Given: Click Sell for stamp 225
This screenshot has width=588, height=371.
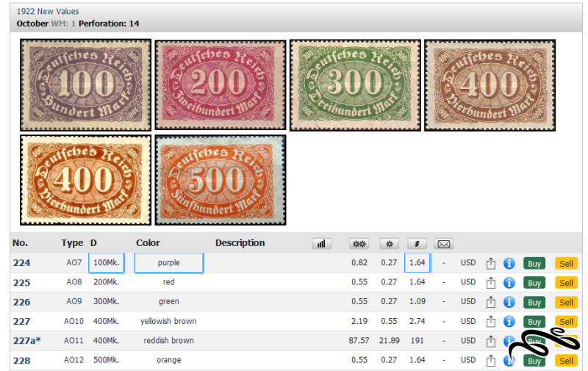Looking at the screenshot, I should point(566,283).
